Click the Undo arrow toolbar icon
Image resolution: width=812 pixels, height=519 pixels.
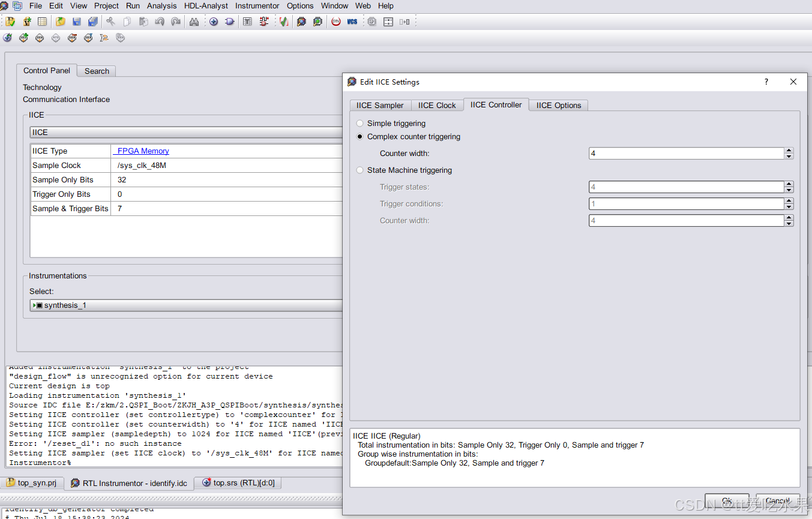click(x=160, y=21)
